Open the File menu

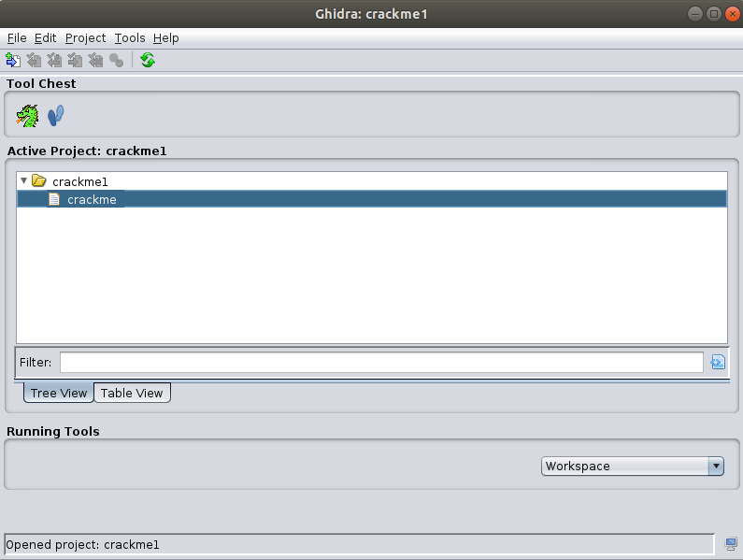pyautogui.click(x=17, y=38)
